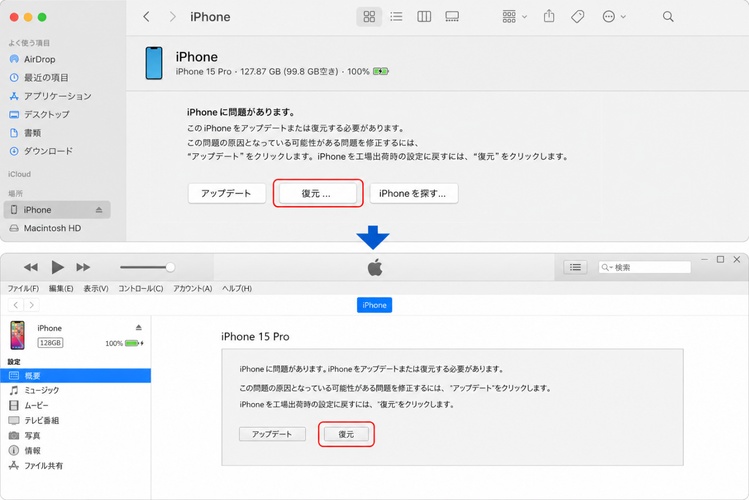Screen dimensions: 749x500
Task: Click the iTunes list view button
Action: point(575,267)
